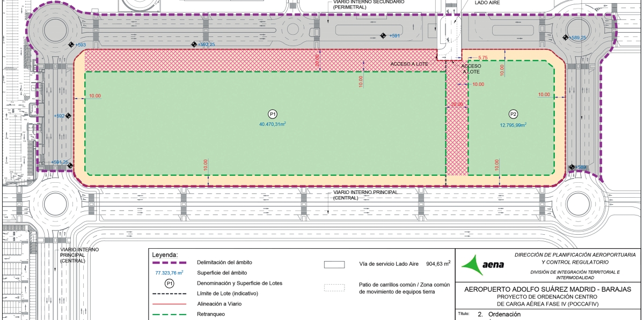The image size is (644, 320).
Task: Select the elevation marker beside +593
Action: [x=71, y=45]
